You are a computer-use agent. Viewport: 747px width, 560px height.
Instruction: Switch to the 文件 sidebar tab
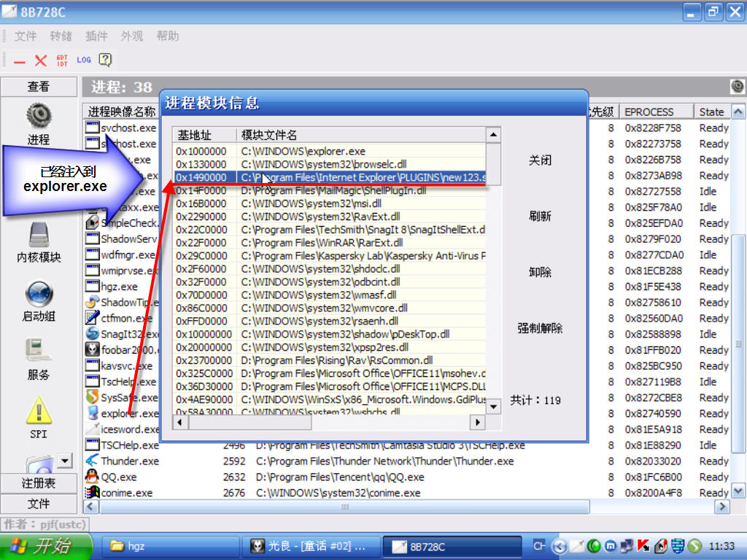tap(39, 504)
